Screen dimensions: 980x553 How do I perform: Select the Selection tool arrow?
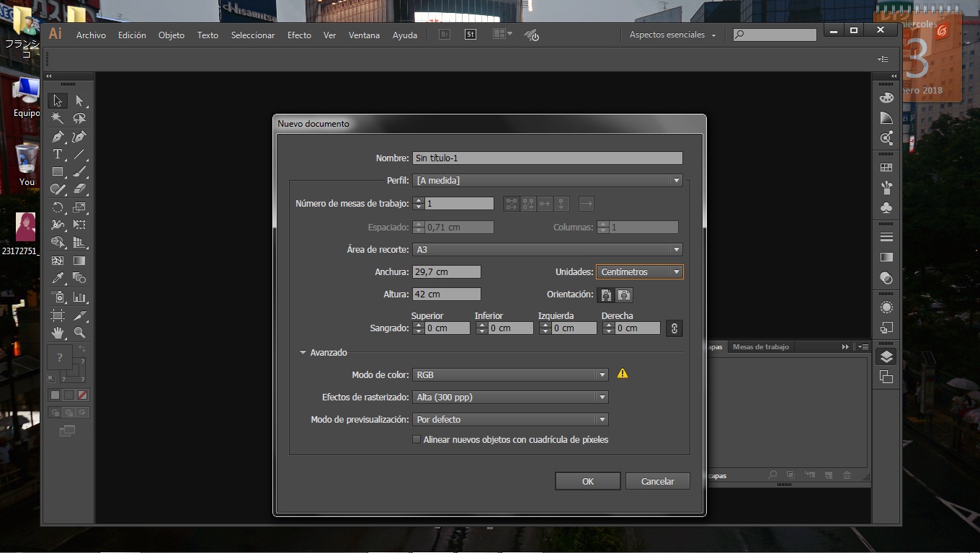point(58,101)
